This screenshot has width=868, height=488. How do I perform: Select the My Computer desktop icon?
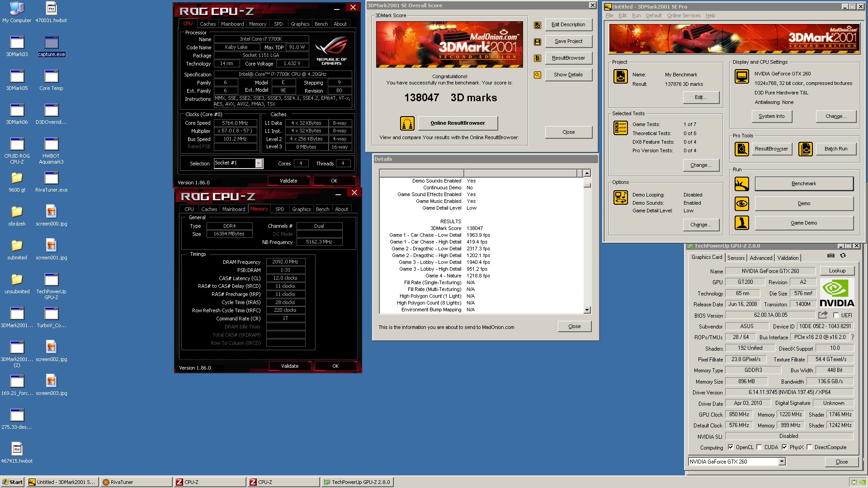coord(17,13)
